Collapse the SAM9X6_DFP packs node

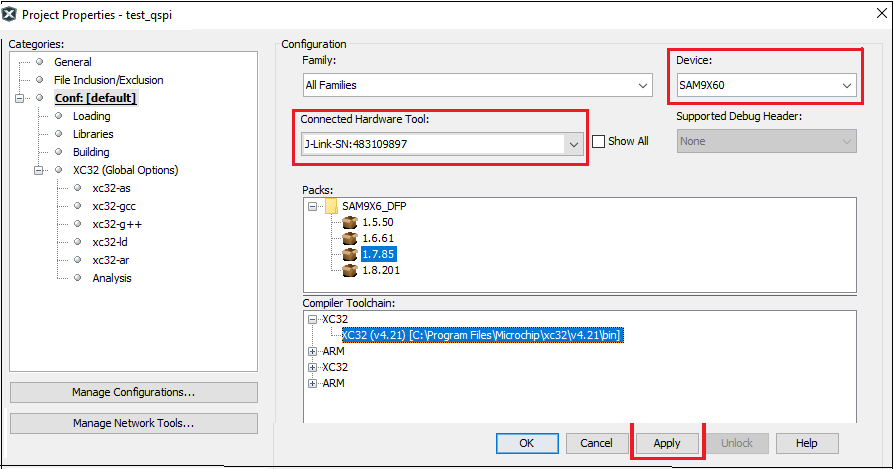point(312,206)
